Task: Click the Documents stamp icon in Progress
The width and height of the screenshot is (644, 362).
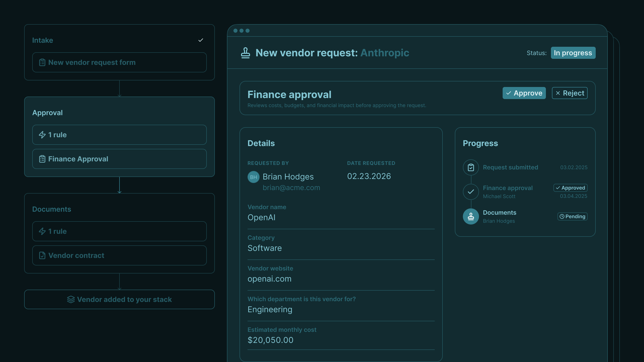Action: pos(471,216)
